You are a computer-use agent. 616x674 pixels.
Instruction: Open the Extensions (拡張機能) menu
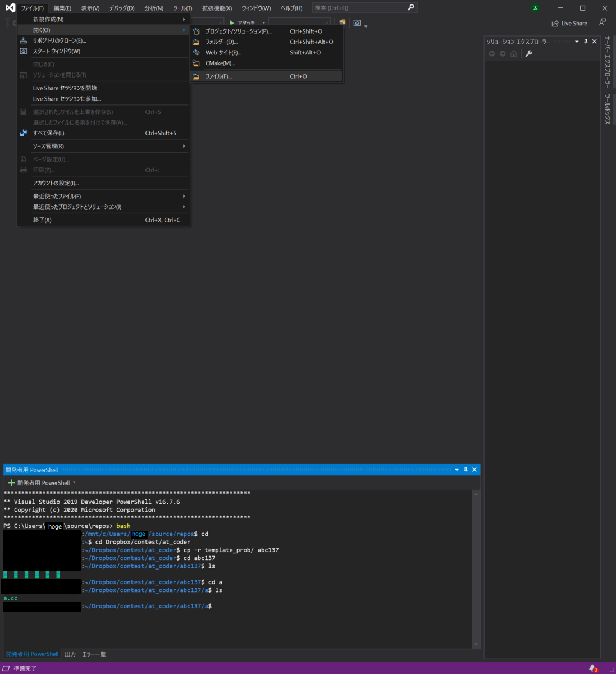click(217, 8)
